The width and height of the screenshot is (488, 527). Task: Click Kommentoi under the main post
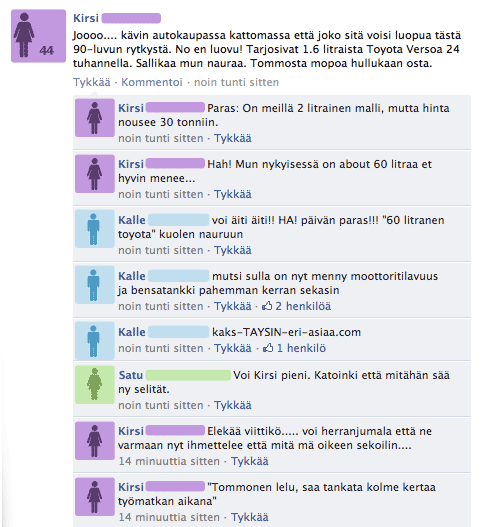pyautogui.click(x=152, y=82)
